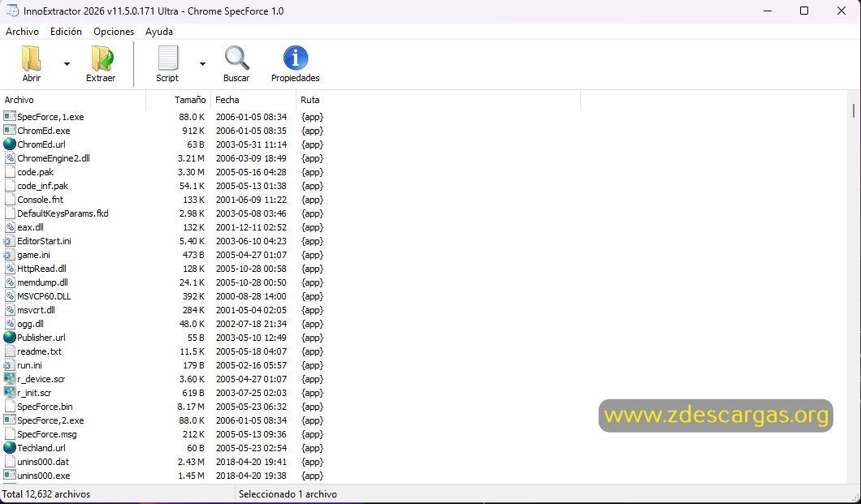
Task: Select the SpecForce.msg file name
Action: click(46, 434)
